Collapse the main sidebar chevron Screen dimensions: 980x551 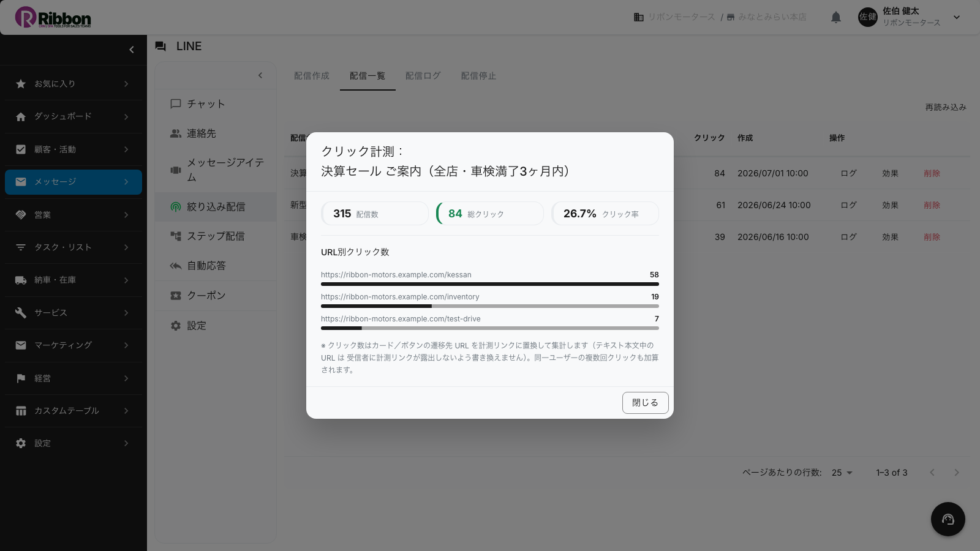(x=131, y=50)
